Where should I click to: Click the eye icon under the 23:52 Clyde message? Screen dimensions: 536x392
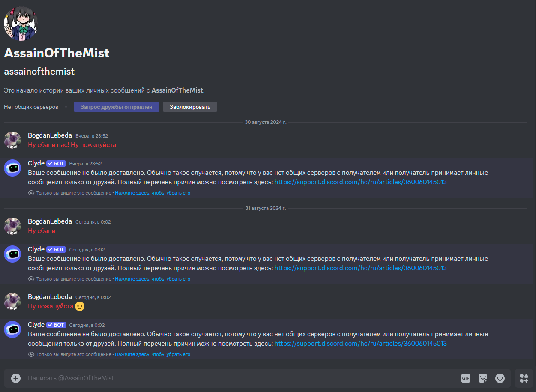[x=31, y=193]
